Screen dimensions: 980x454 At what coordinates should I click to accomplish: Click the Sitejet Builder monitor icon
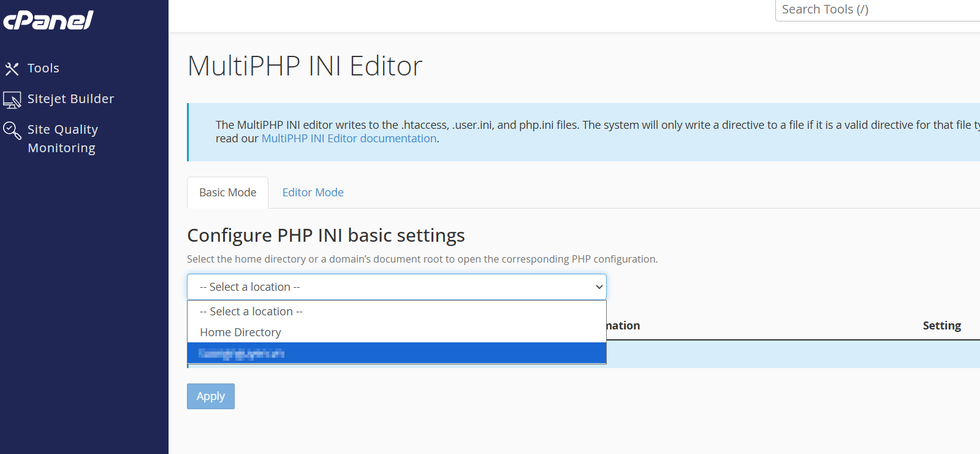[12, 100]
